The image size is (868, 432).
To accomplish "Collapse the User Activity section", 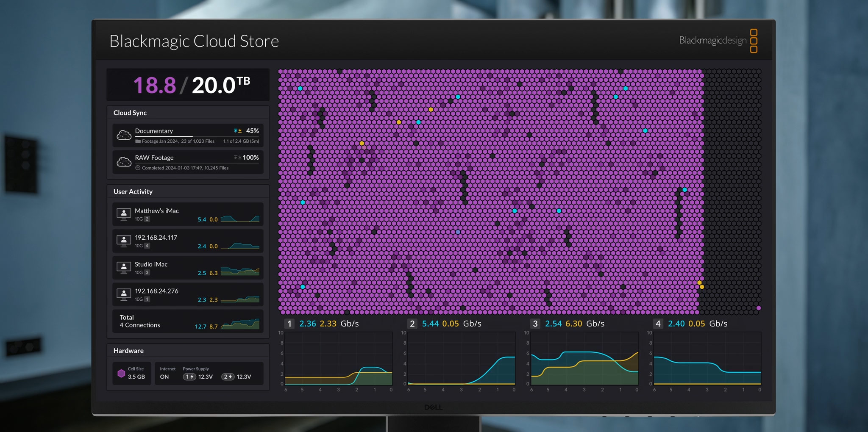I will point(132,191).
